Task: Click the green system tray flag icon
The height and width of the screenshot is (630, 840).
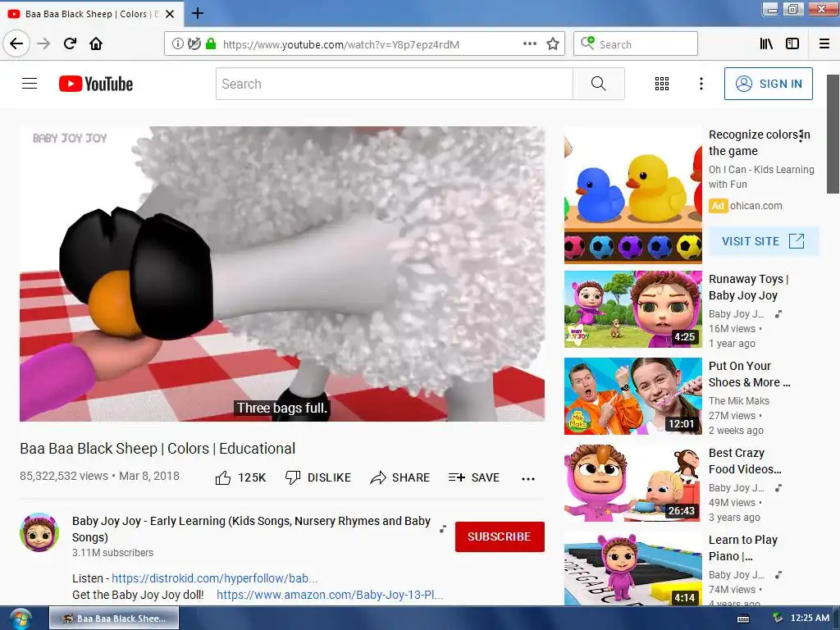Action: pos(778,618)
